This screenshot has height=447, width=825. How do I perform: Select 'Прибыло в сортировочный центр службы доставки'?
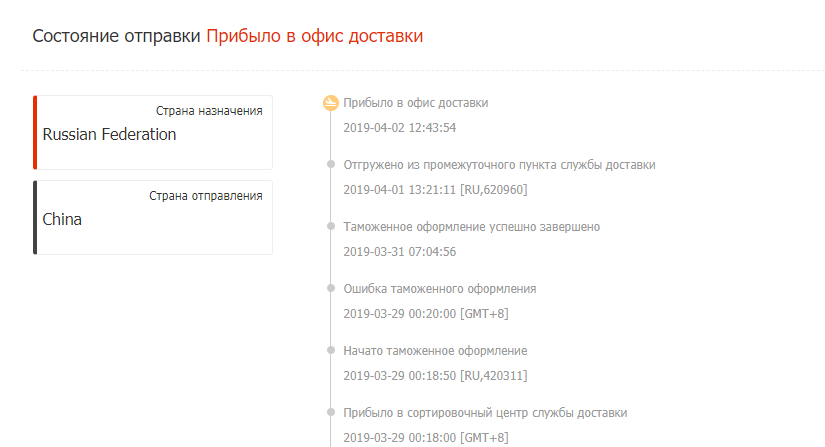(x=485, y=413)
